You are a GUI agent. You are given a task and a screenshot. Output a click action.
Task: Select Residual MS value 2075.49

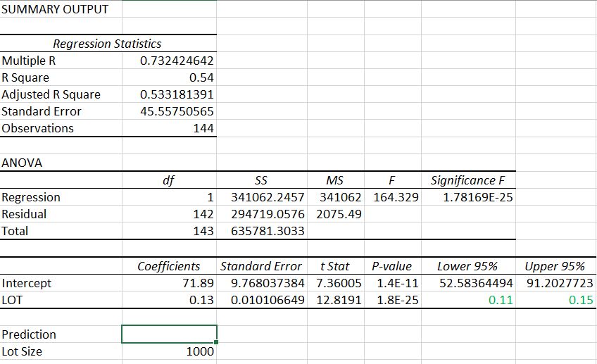tap(339, 214)
